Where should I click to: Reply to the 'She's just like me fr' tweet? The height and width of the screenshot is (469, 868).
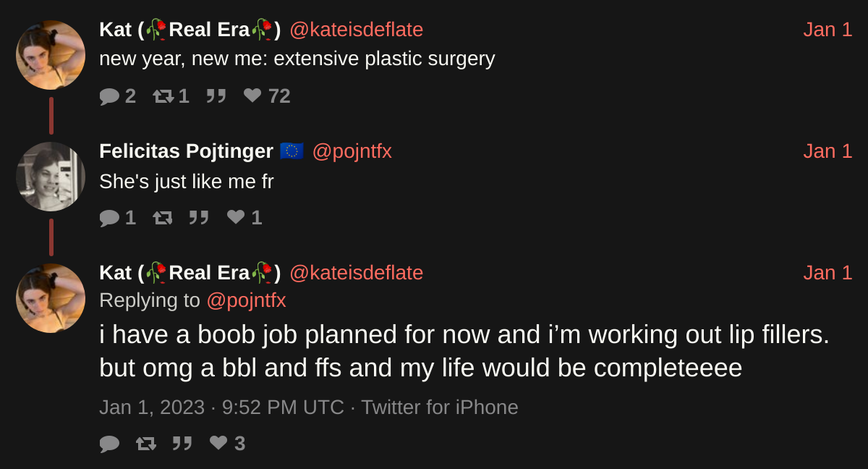point(109,218)
